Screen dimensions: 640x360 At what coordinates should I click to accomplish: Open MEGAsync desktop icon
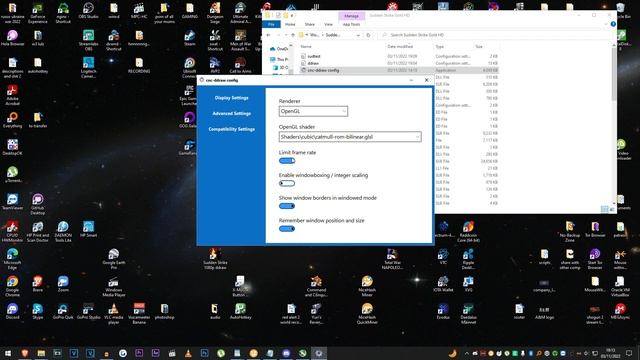[620, 311]
